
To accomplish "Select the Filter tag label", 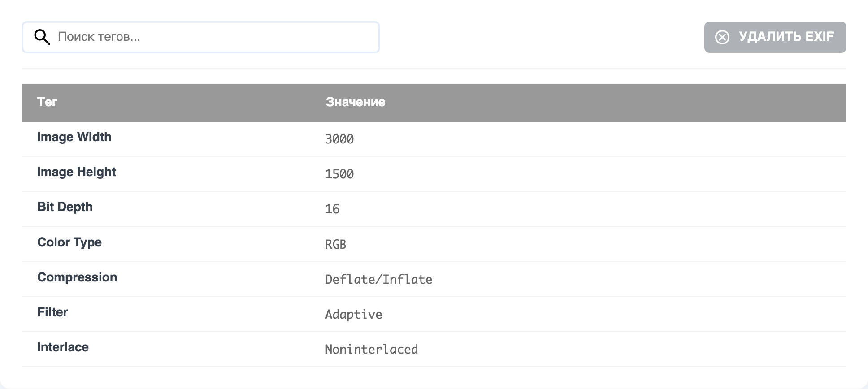I will point(52,312).
